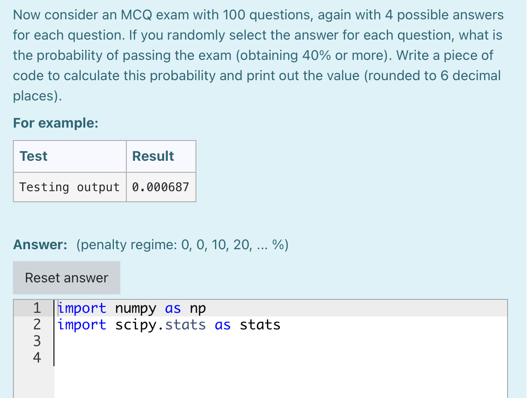Viewport: 532px width, 398px height.
Task: Select the 'np' alias token in line 1
Action: click(x=198, y=308)
